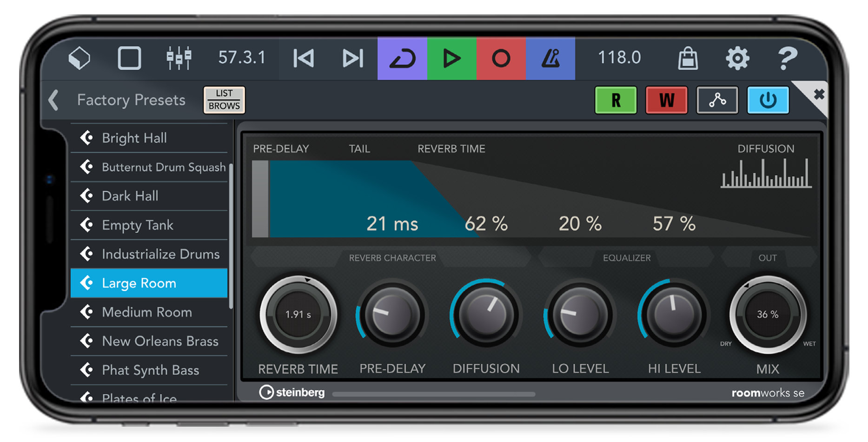Toggle the metronome click

pos(551,57)
